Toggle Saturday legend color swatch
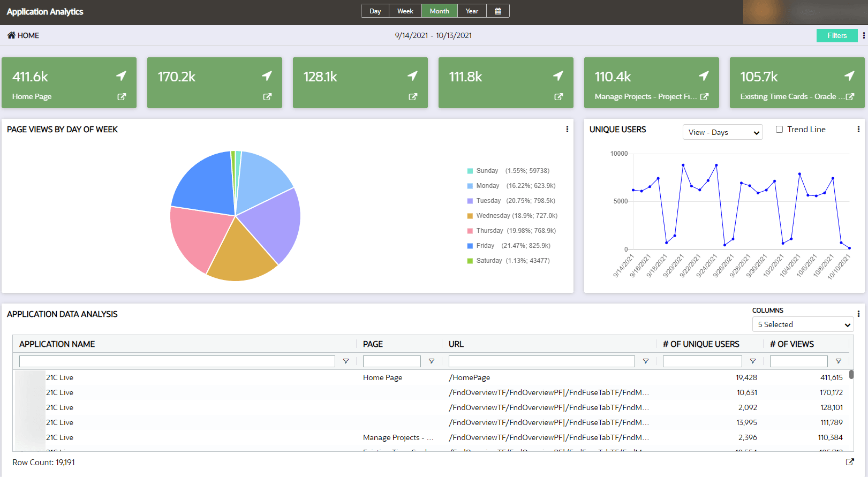 pyautogui.click(x=470, y=261)
